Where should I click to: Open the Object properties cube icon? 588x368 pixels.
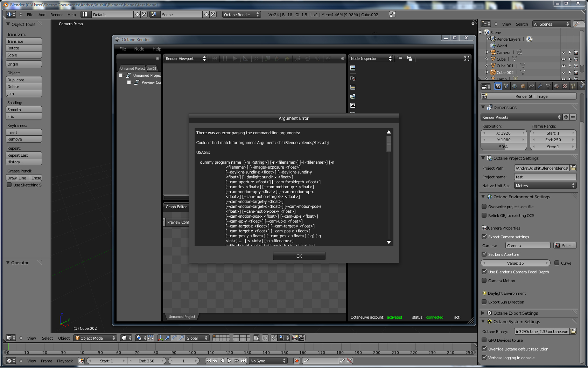523,86
